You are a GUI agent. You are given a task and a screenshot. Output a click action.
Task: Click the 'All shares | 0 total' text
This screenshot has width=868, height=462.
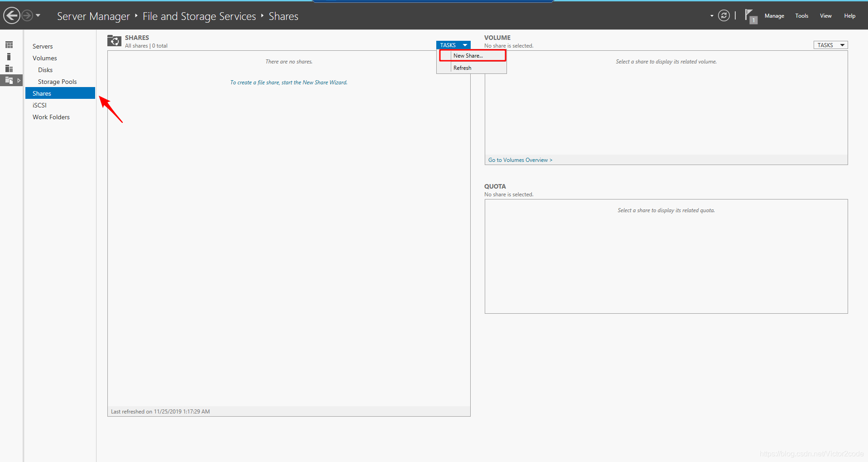[146, 46]
